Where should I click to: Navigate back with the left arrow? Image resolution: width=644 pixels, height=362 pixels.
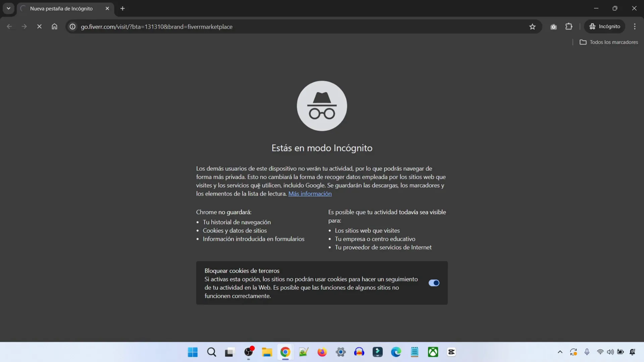tap(9, 27)
